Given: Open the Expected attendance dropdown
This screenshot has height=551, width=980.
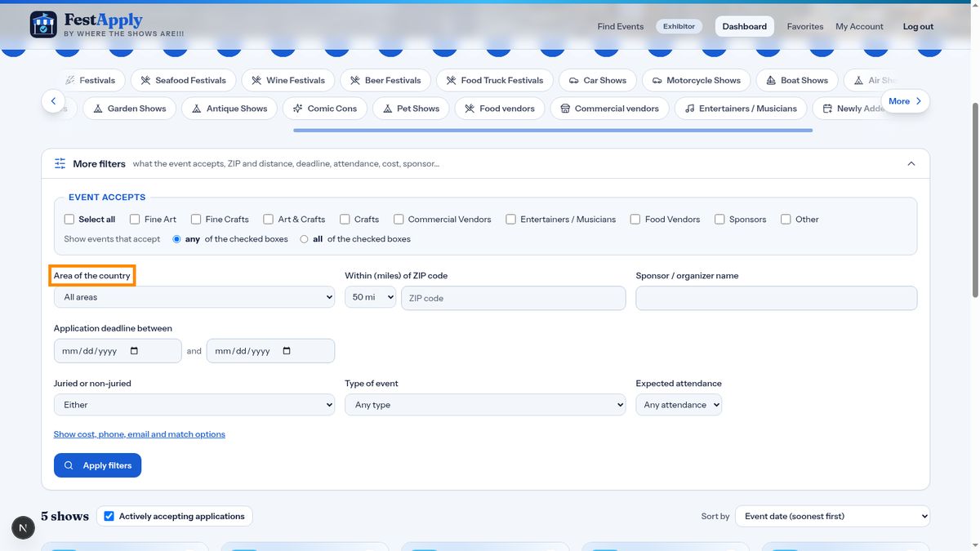Looking at the screenshot, I should 679,405.
